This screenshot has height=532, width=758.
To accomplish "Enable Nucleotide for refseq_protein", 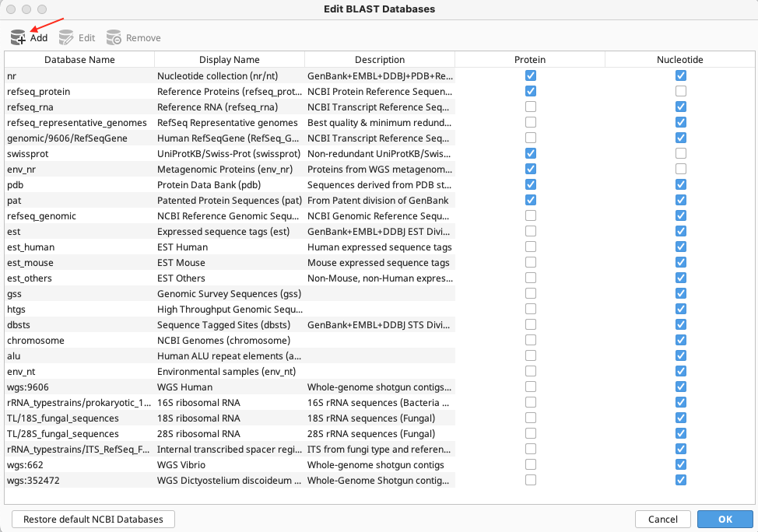I will click(x=681, y=91).
